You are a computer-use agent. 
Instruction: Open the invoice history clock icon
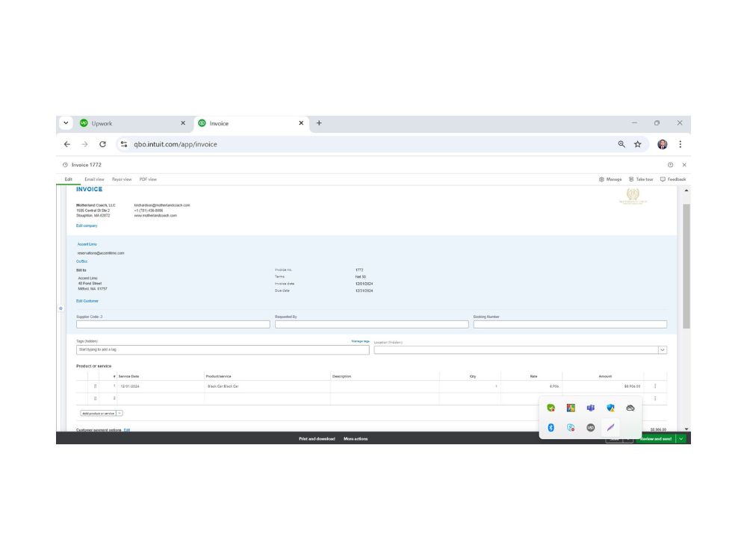pos(65,165)
